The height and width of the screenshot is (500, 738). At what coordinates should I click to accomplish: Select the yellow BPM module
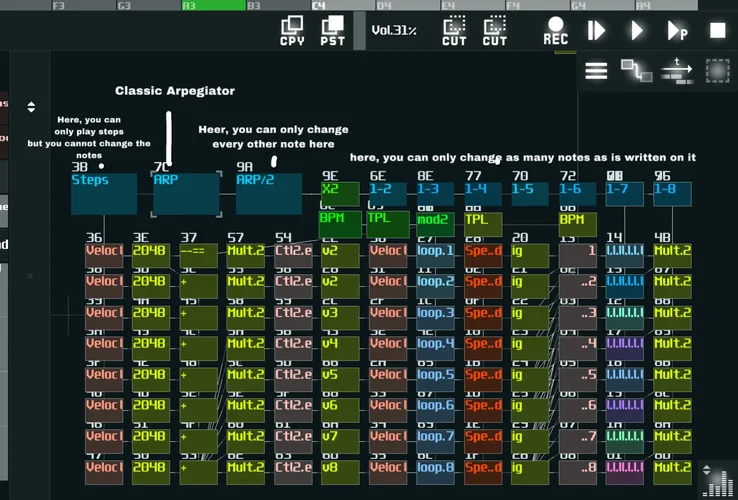pyautogui.click(x=578, y=225)
